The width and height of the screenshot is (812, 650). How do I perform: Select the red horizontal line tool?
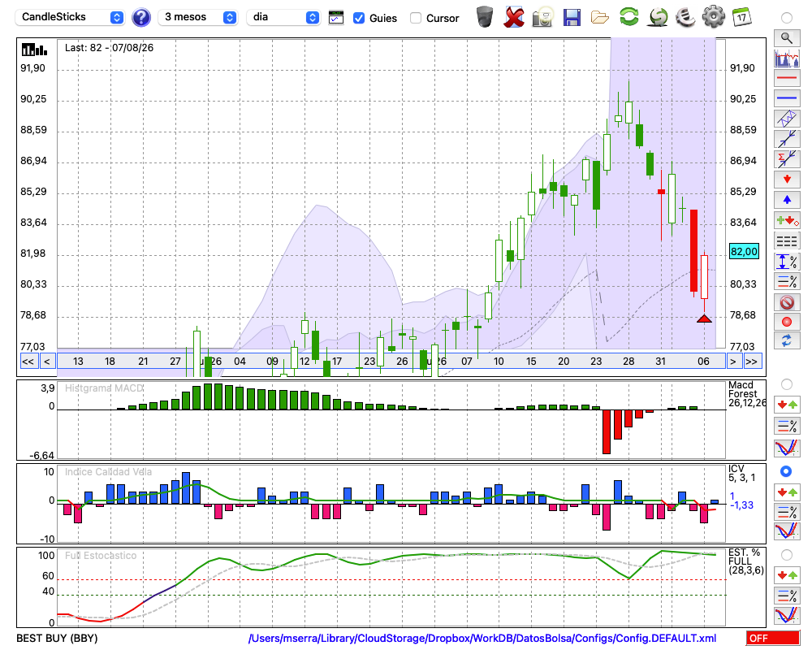coord(787,78)
